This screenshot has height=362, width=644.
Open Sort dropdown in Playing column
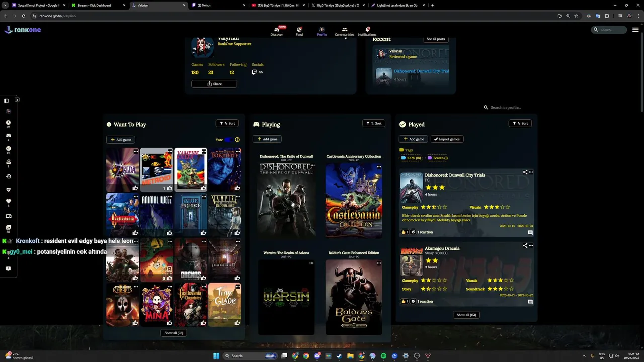[x=374, y=123]
